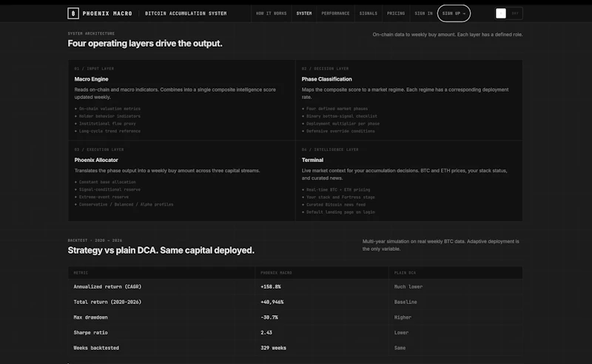Click the +158.8% value cell

[270, 286]
